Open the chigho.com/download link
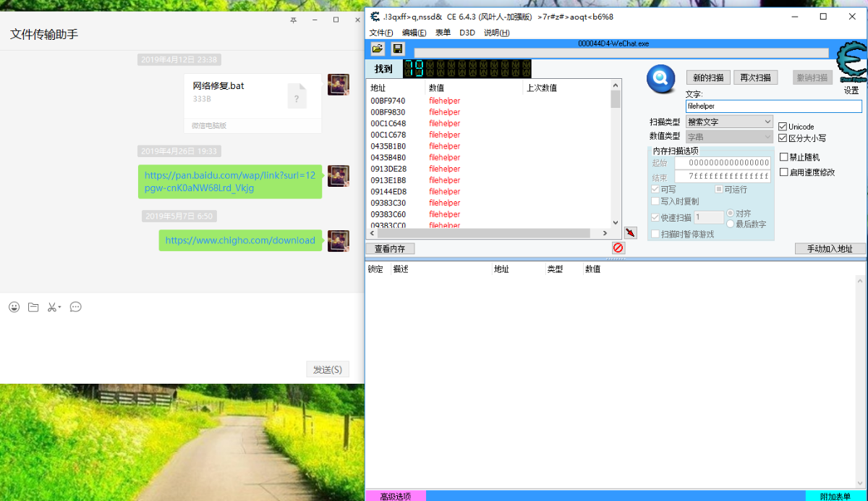The height and width of the screenshot is (501, 868). [x=240, y=240]
